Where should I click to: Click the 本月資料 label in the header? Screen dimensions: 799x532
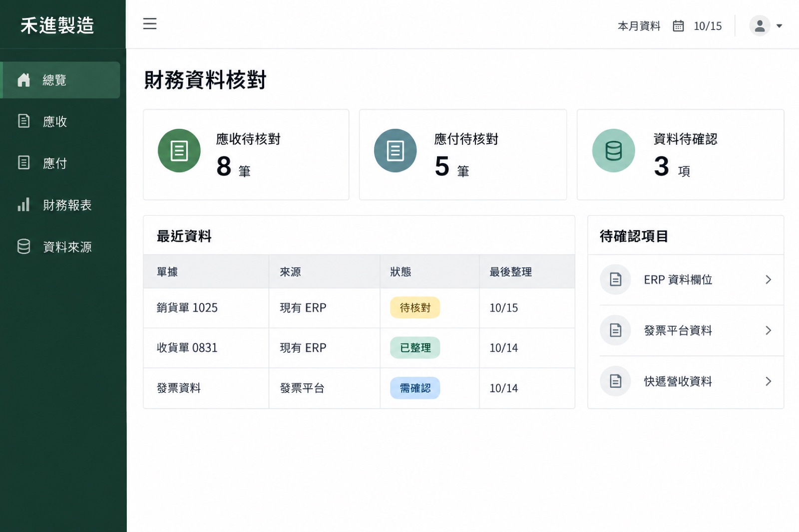pyautogui.click(x=639, y=26)
